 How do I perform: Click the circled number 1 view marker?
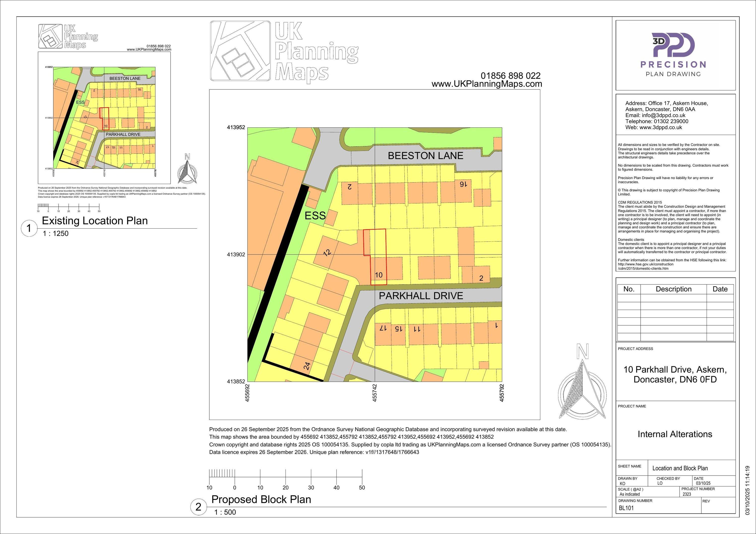coord(29,228)
